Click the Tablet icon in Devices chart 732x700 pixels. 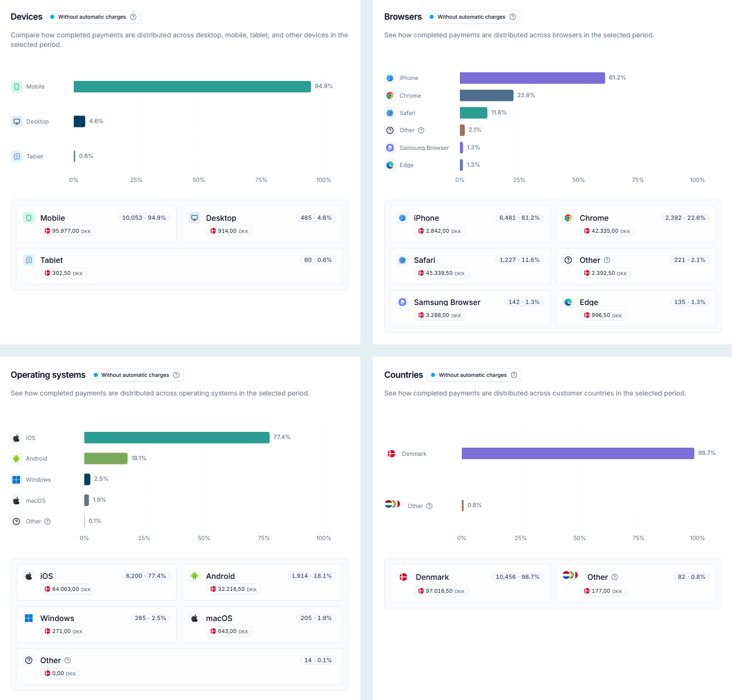(x=17, y=157)
